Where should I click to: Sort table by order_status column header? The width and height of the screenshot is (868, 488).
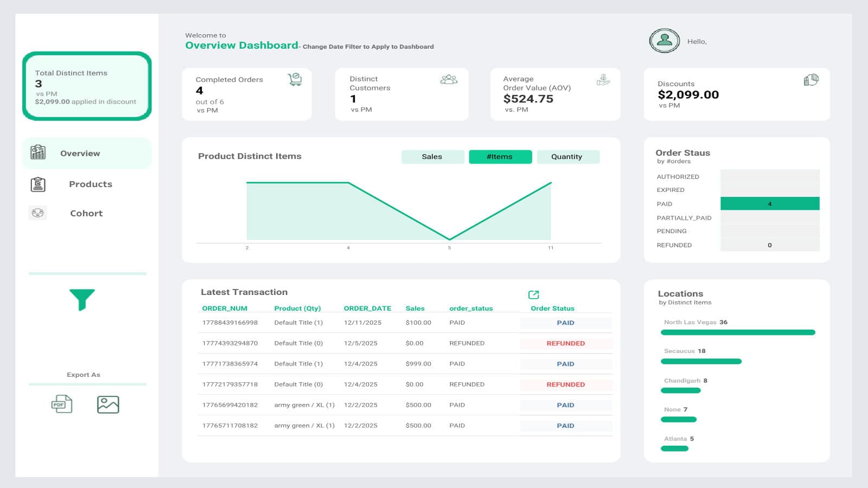471,309
